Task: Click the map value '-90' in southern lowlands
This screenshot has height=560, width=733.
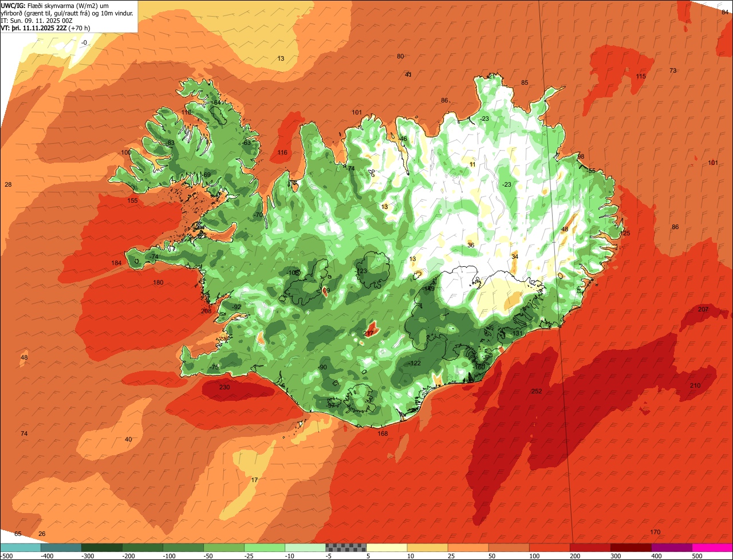Action: 322,367
